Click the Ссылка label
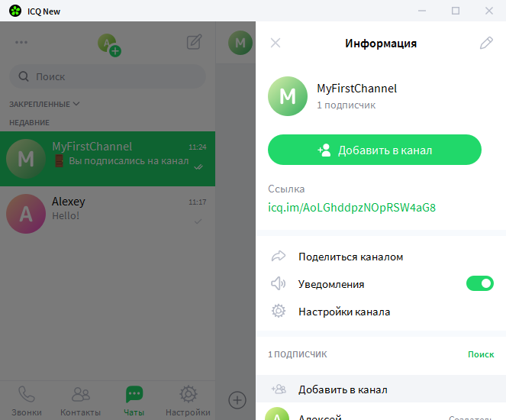Image resolution: width=506 pixels, height=420 pixels. pyautogui.click(x=286, y=189)
